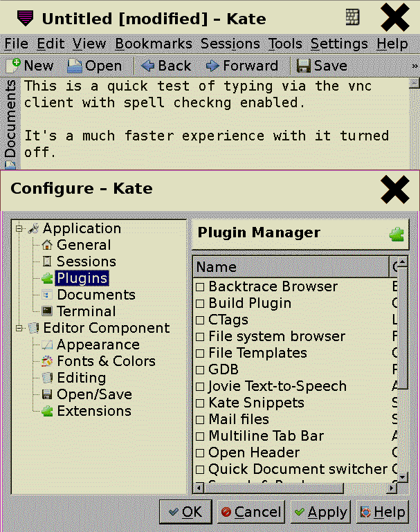Screen dimensions: 420x532
Task: Click the Cancel button
Action: [251, 512]
